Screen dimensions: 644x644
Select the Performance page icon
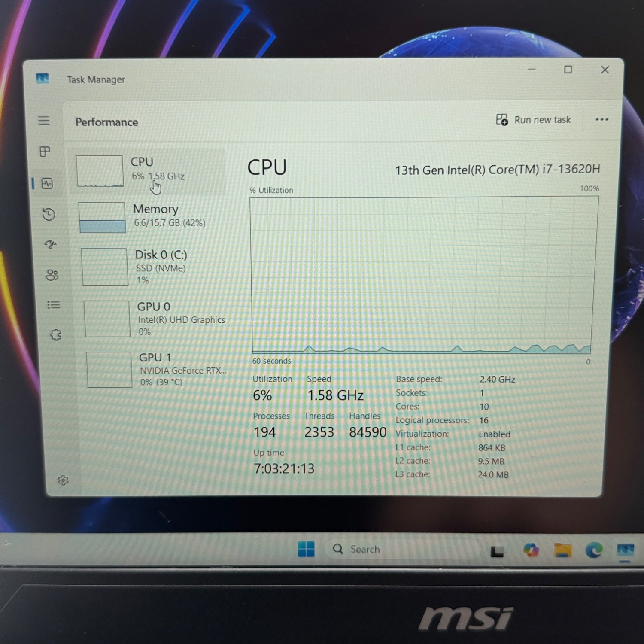pyautogui.click(x=47, y=183)
